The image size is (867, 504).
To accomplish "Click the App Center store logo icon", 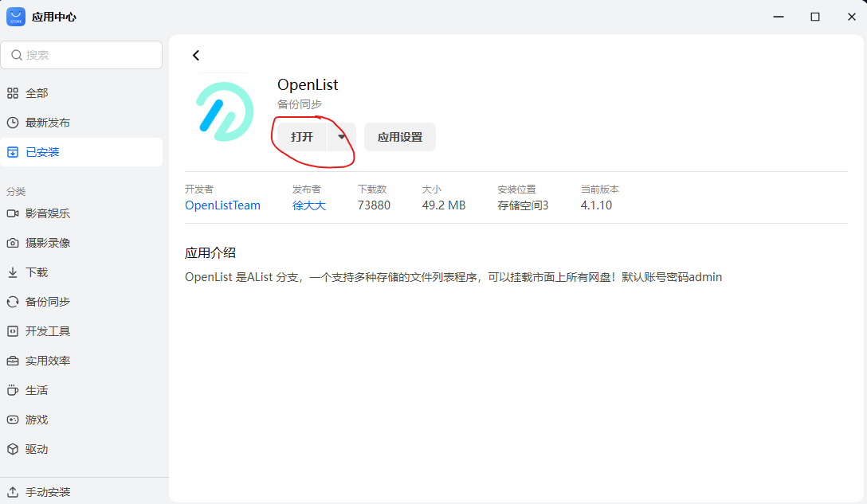I will click(15, 17).
